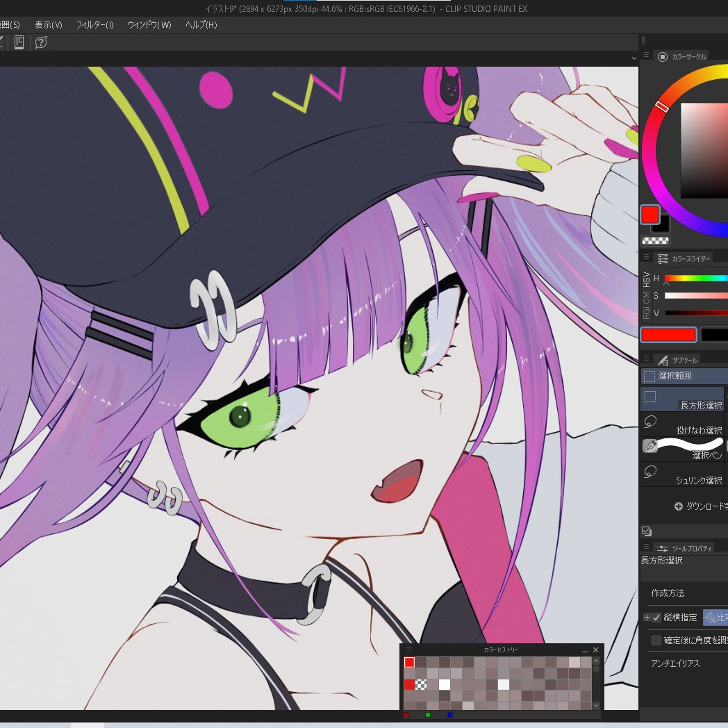728x728 pixels.
Task: Open the フィルター(I) menu
Action: tap(94, 25)
